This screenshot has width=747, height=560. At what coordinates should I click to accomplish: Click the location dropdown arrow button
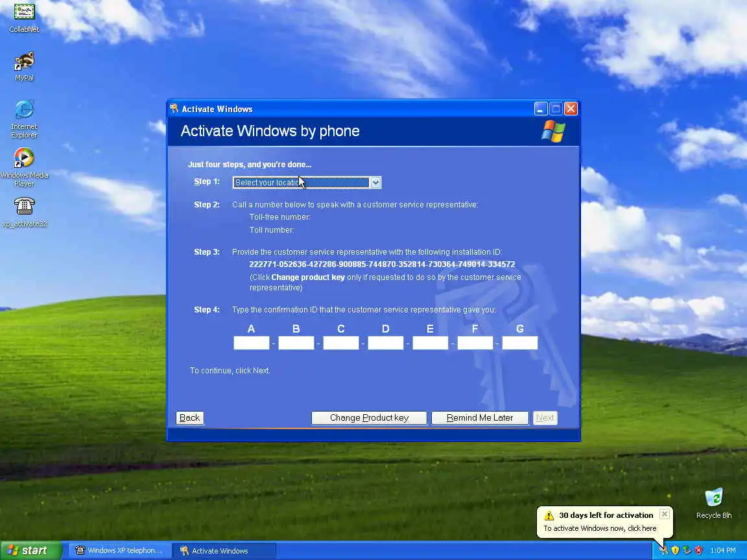[375, 182]
